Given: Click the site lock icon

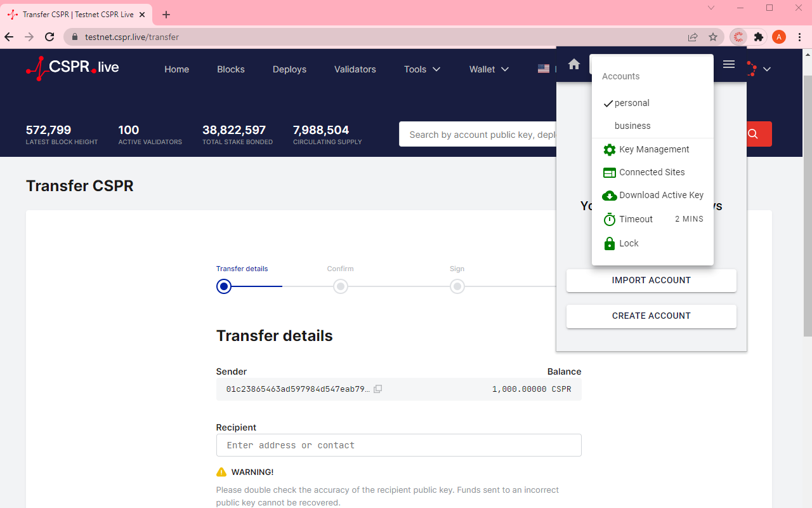Looking at the screenshot, I should (75, 37).
